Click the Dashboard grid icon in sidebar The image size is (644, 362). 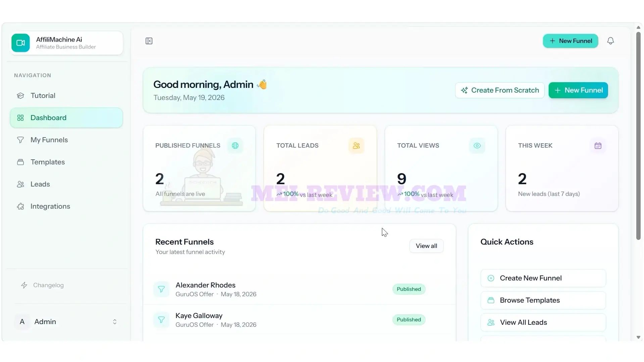(x=20, y=118)
